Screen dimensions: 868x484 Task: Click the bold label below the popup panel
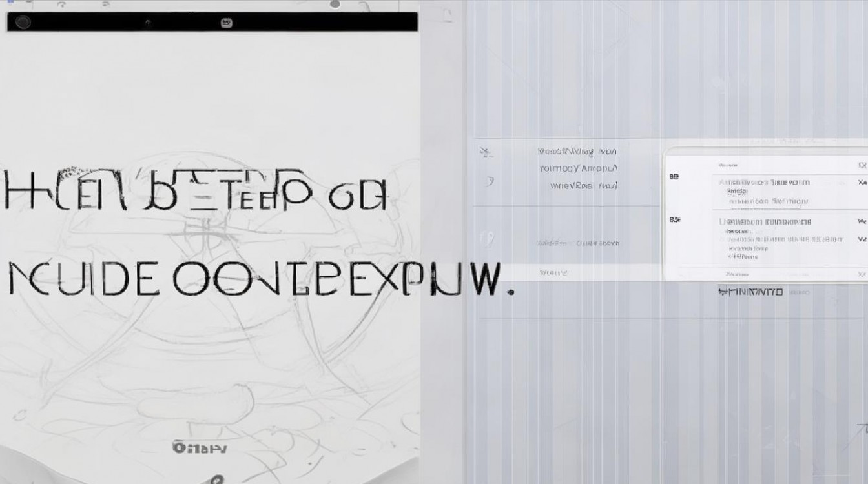[750, 292]
